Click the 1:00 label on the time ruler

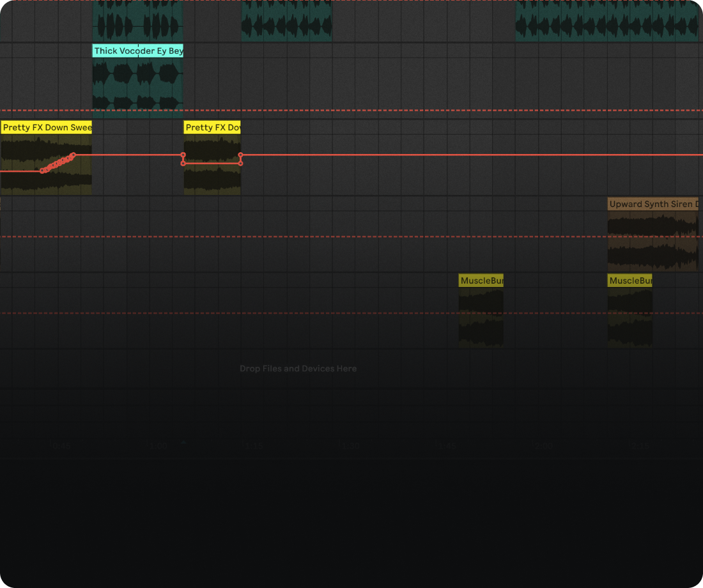[157, 445]
